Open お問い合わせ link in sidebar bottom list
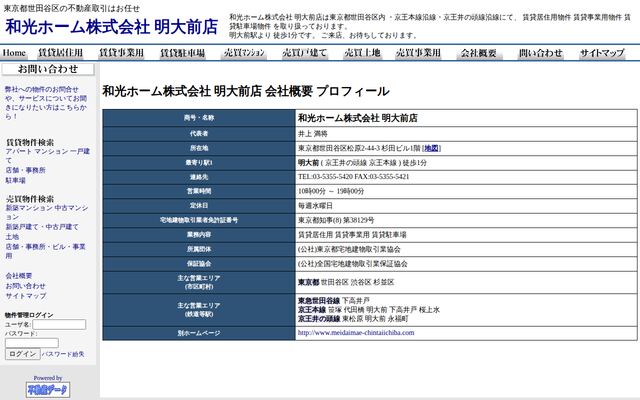Viewport: 640px width, 400px height. click(25, 286)
